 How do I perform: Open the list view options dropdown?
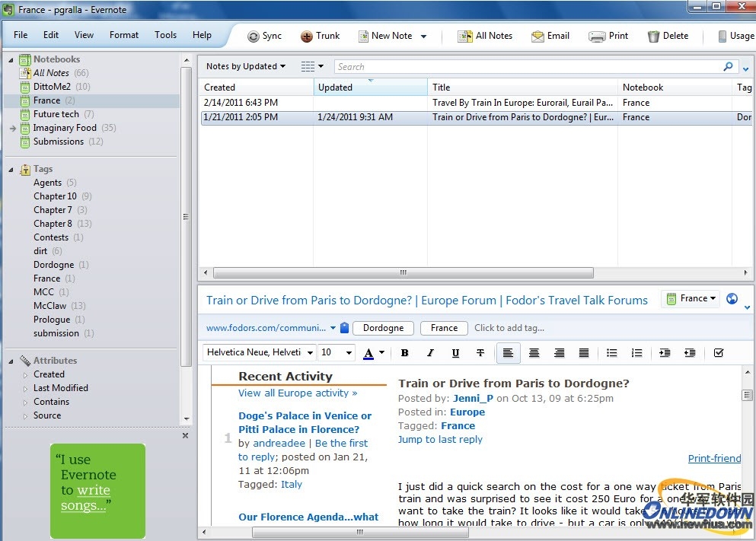point(312,66)
